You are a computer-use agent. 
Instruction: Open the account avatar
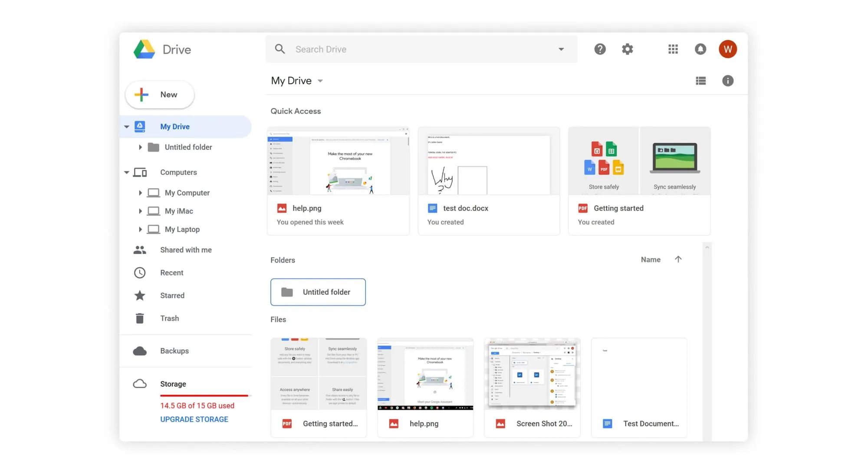tap(728, 49)
